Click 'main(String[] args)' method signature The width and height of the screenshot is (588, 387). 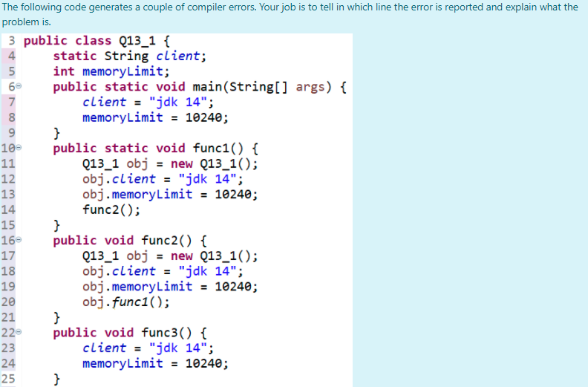(262, 87)
